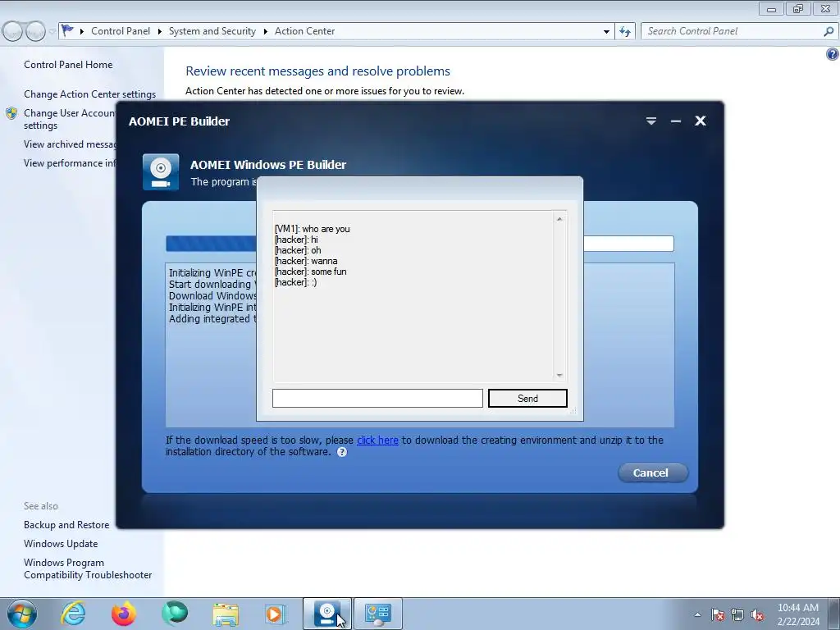Open the address bar history dropdown
Screen dimensions: 840x630
coord(606,32)
